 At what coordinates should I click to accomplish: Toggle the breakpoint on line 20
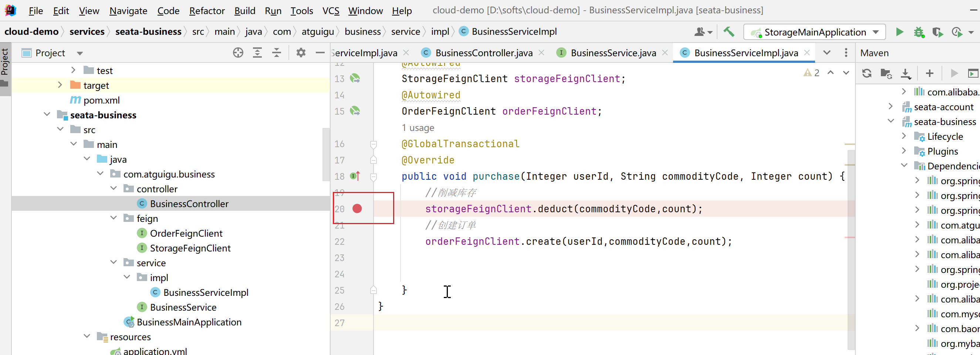tap(357, 209)
